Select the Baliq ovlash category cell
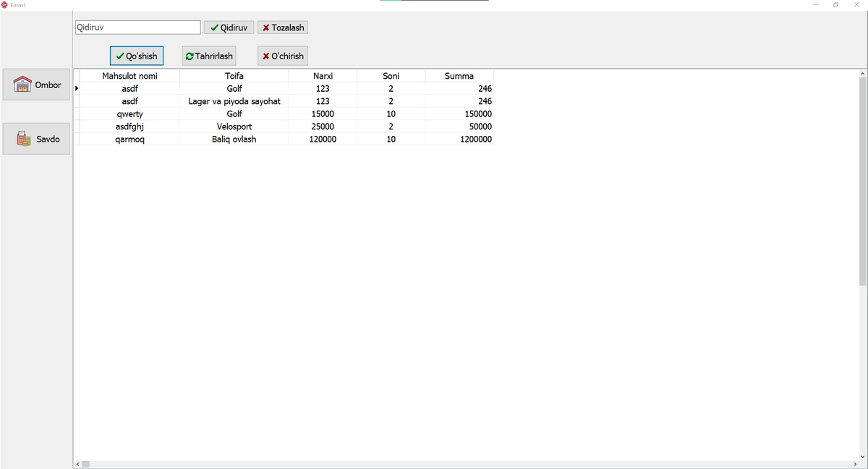This screenshot has height=469, width=868. [234, 139]
